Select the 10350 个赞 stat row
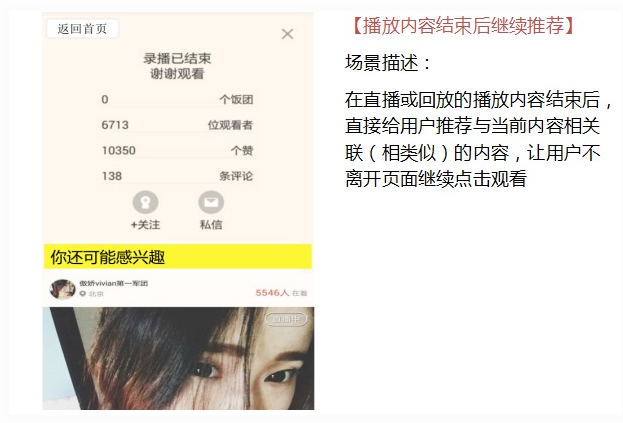Screen dimensions: 623x423 coord(177,150)
